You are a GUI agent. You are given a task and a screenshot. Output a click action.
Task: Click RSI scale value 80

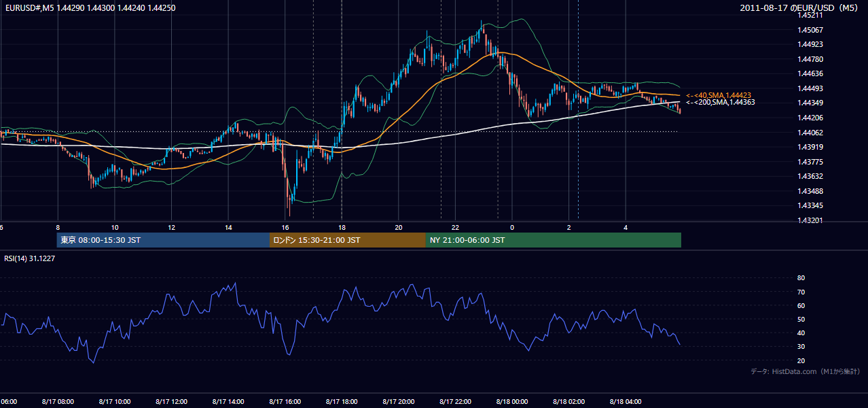coord(801,278)
